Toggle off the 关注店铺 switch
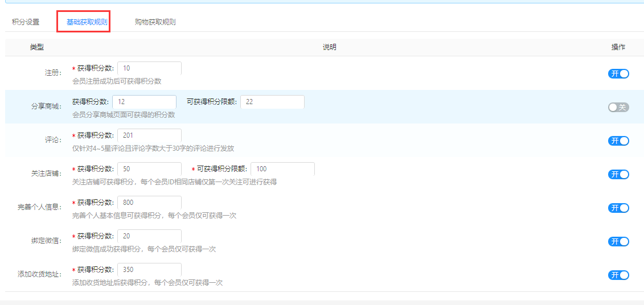 [x=618, y=174]
